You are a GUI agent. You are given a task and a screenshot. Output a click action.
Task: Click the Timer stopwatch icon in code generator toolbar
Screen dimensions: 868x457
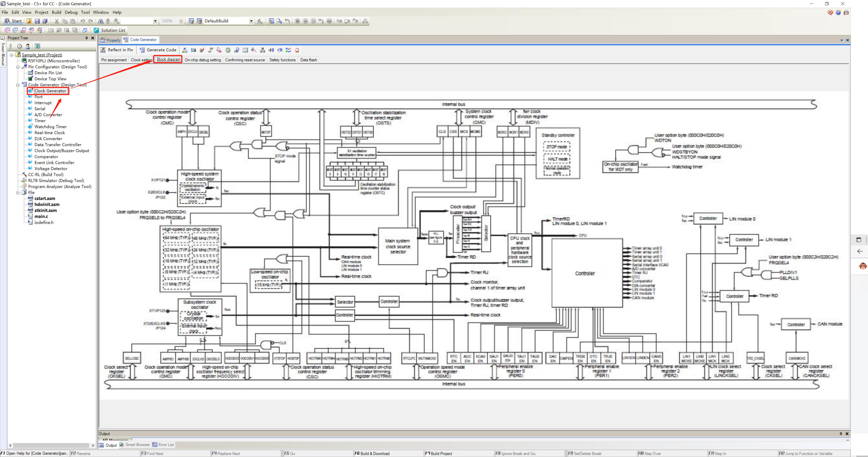pos(228,50)
